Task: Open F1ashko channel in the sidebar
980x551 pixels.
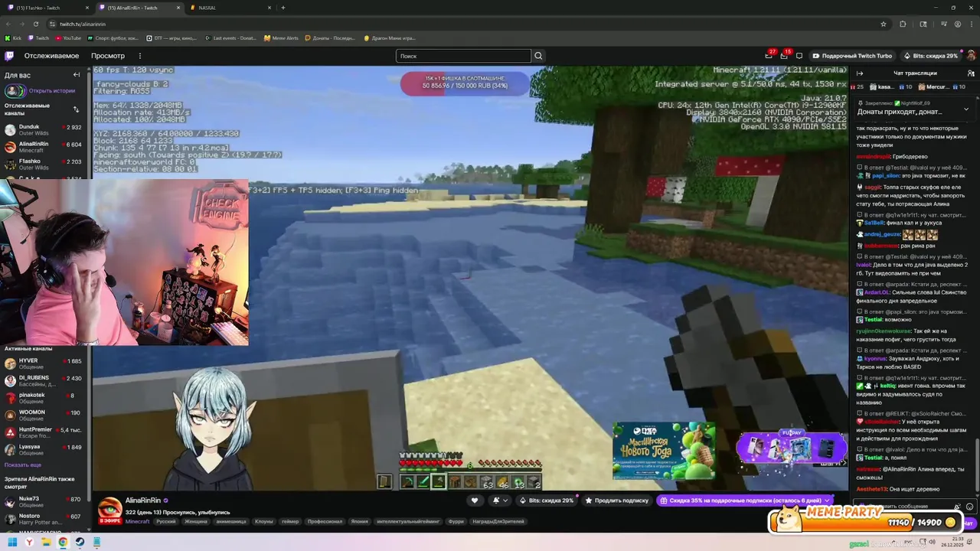Action: coord(43,165)
